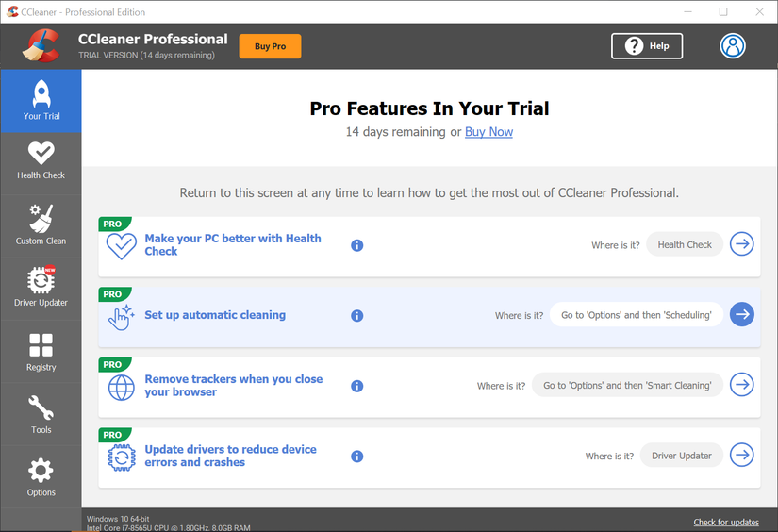Open the user account profile icon
The width and height of the screenshot is (778, 532).
(733, 46)
